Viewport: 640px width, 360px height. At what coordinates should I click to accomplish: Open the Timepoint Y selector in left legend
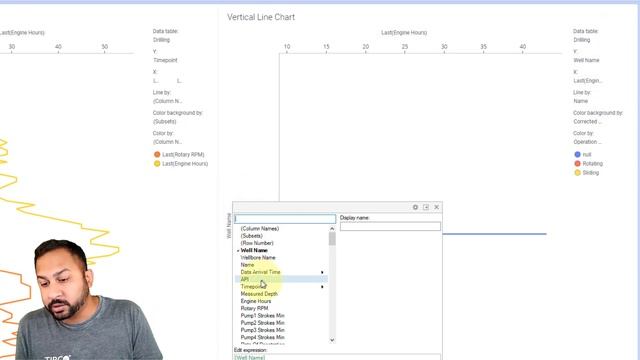pos(165,60)
